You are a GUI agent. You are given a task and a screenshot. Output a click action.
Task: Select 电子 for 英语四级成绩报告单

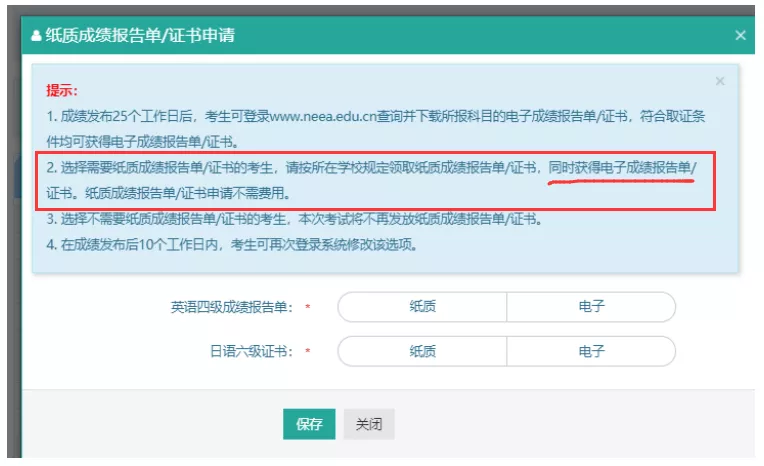pos(591,307)
